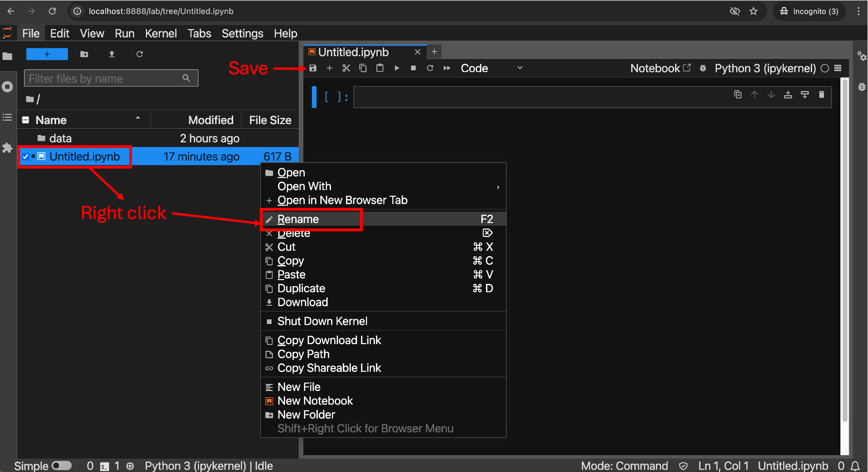Open the Code cell type dropdown
Screen dimensions: 868x472
pos(492,68)
